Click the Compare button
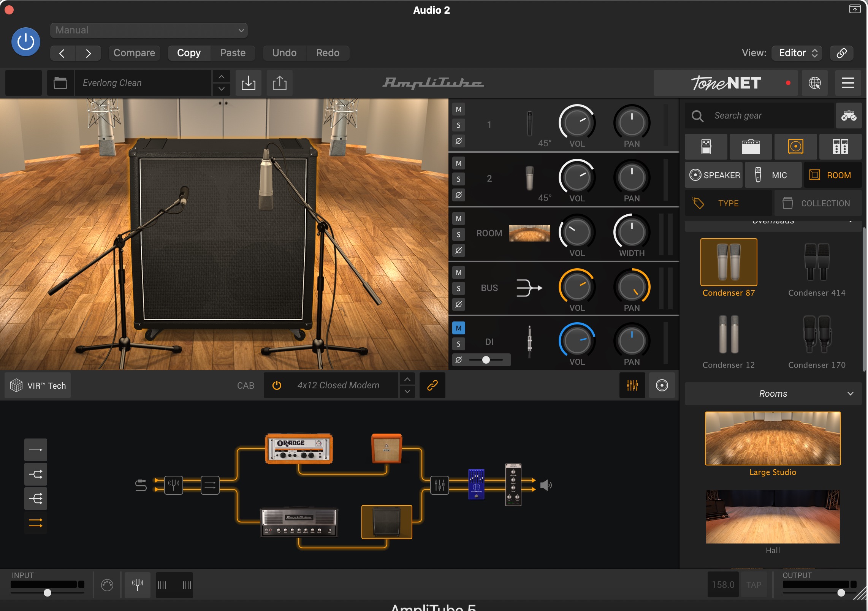The height and width of the screenshot is (611, 868). [134, 53]
